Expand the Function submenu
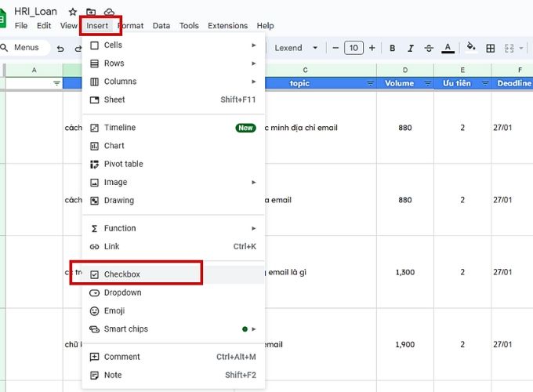The width and height of the screenshot is (533, 392). point(173,228)
